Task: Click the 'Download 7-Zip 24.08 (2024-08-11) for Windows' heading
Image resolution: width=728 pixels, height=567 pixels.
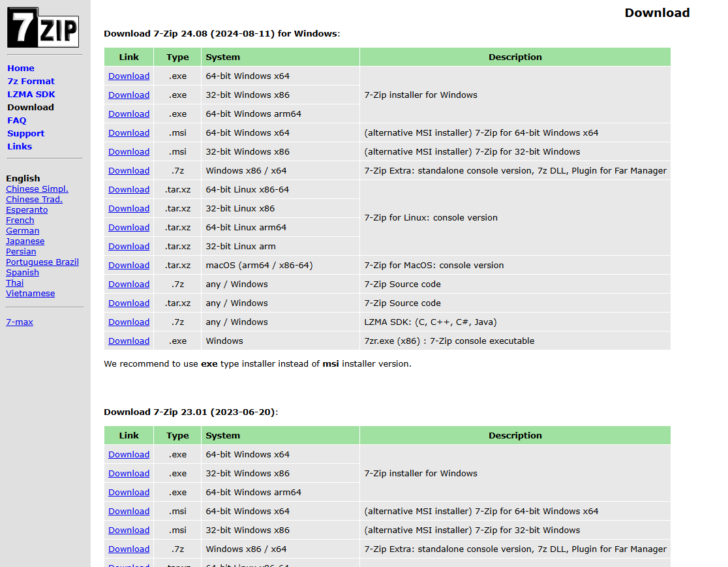Action: [222, 34]
